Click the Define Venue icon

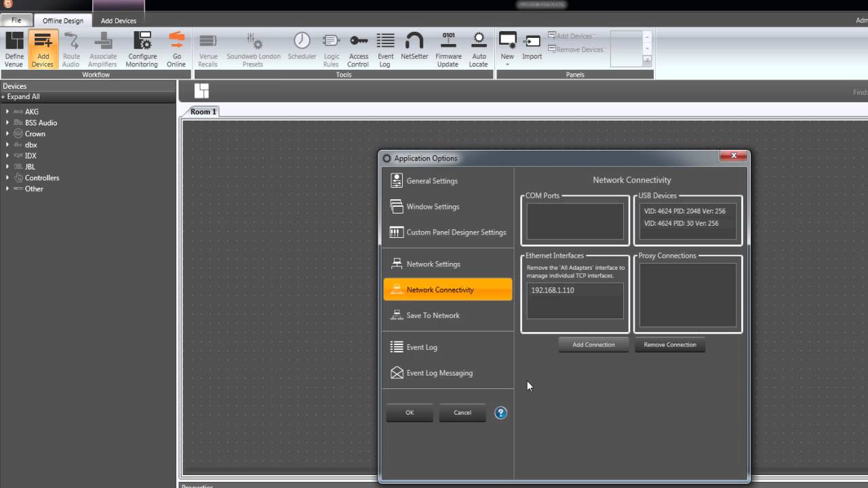pyautogui.click(x=14, y=49)
